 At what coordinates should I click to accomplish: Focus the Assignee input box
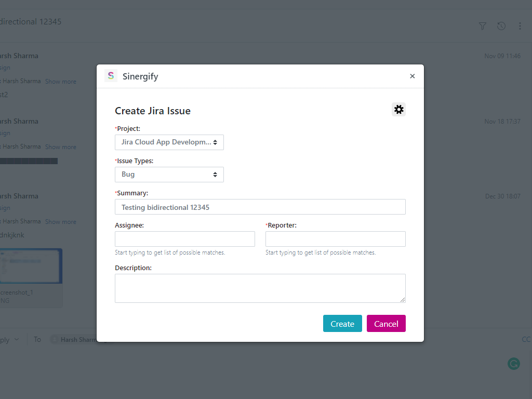click(184, 239)
